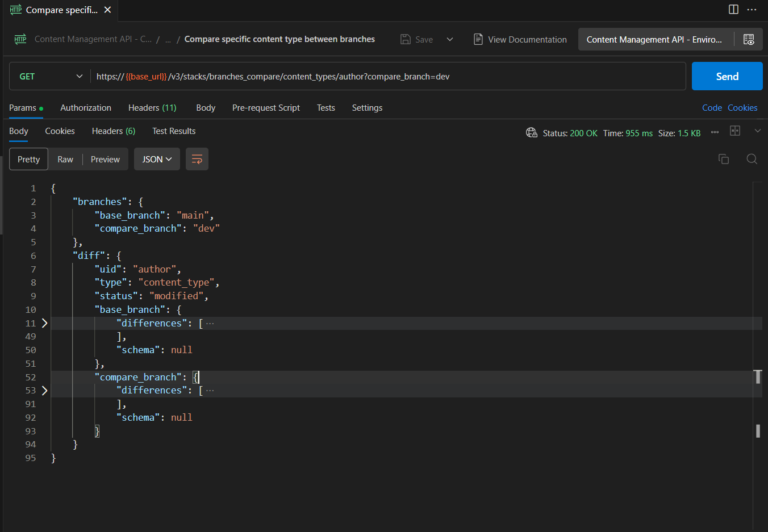768x532 pixels.
Task: Click the 1.5 KB response size
Action: tap(689, 133)
